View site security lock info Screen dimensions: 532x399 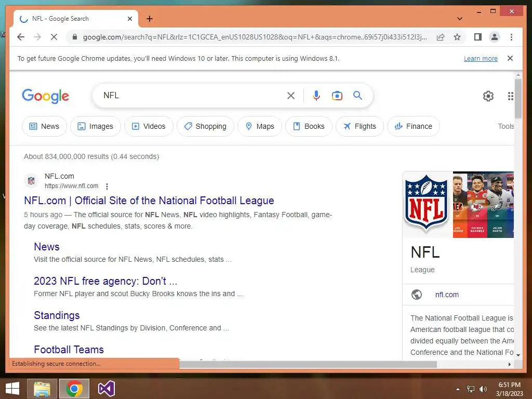pos(75,37)
